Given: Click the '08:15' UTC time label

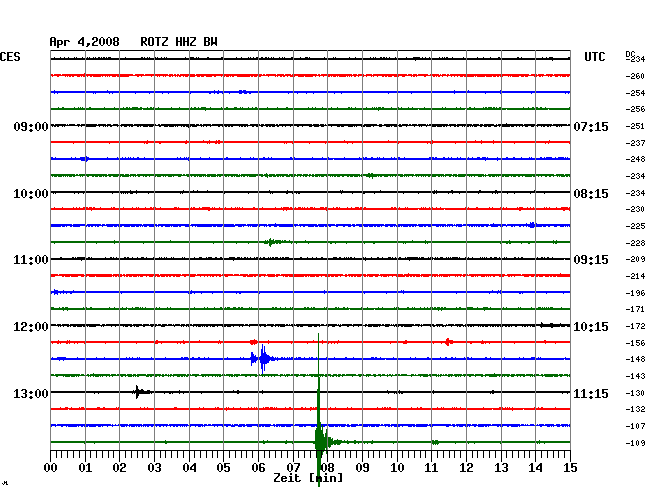Looking at the screenshot, I should [x=591, y=194].
